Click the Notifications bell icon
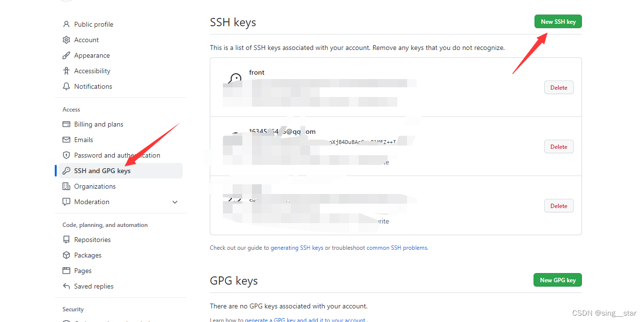This screenshot has height=322, width=644. pyautogui.click(x=66, y=86)
